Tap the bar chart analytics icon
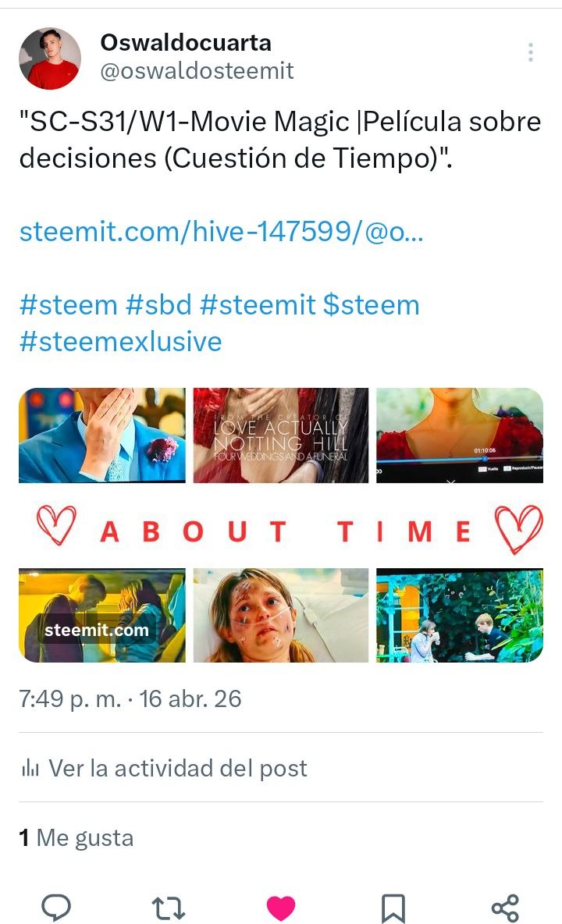This screenshot has width=562, height=924. [30, 769]
